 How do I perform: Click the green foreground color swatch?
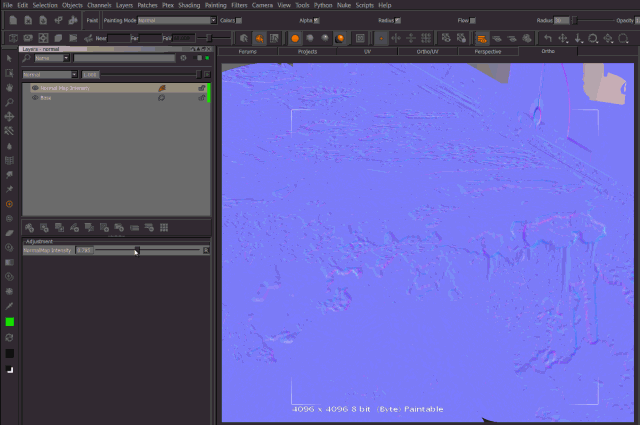[9, 322]
